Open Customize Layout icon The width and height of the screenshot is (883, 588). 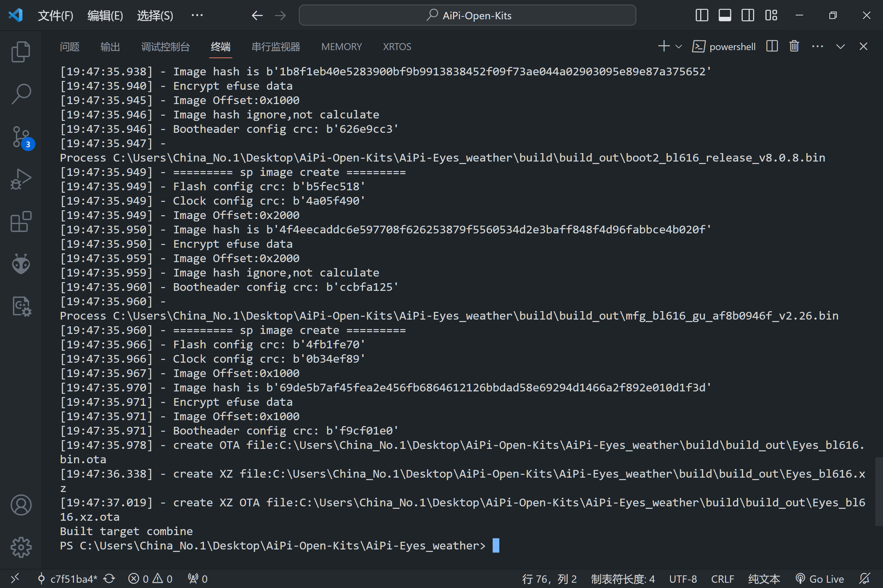point(771,15)
